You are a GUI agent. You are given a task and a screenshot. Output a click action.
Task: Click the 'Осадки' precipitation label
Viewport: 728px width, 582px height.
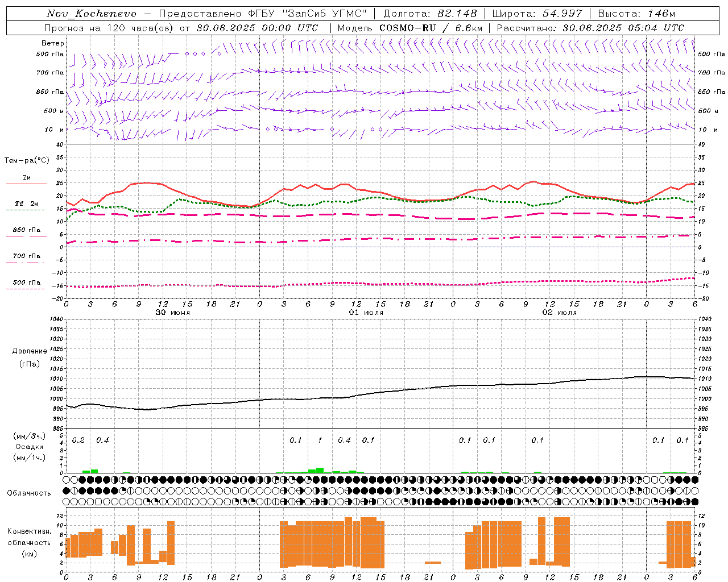[x=30, y=447]
